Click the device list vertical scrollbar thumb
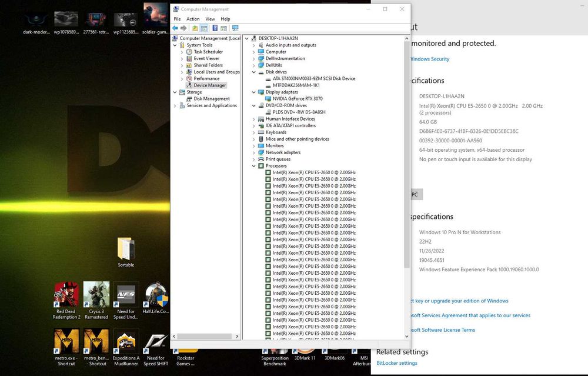The image size is (588, 376). pyautogui.click(x=406, y=154)
